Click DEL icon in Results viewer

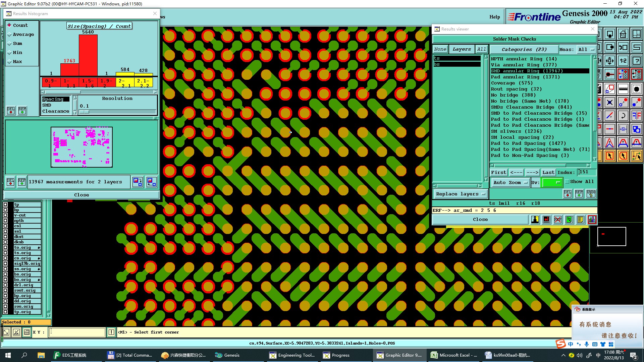click(567, 194)
